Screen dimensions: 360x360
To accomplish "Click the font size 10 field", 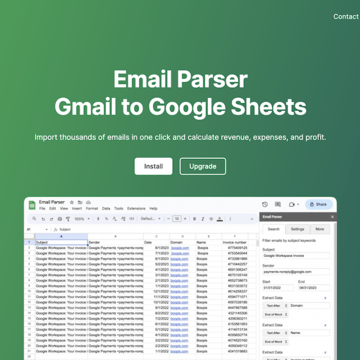I will (177, 219).
